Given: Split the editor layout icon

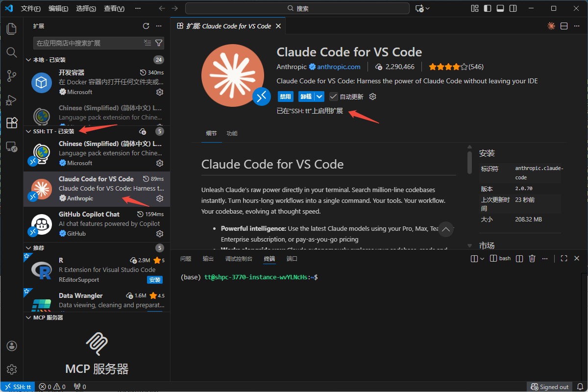Looking at the screenshot, I should click(564, 26).
